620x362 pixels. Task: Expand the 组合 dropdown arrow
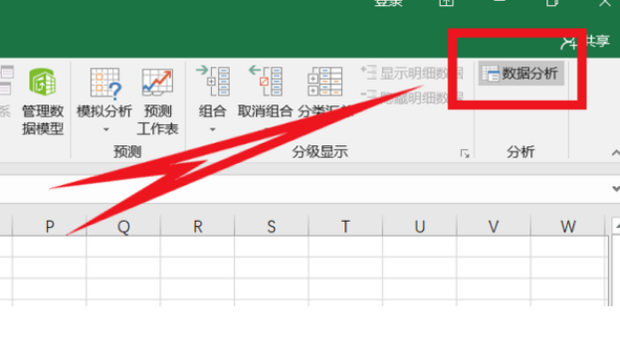point(212,129)
